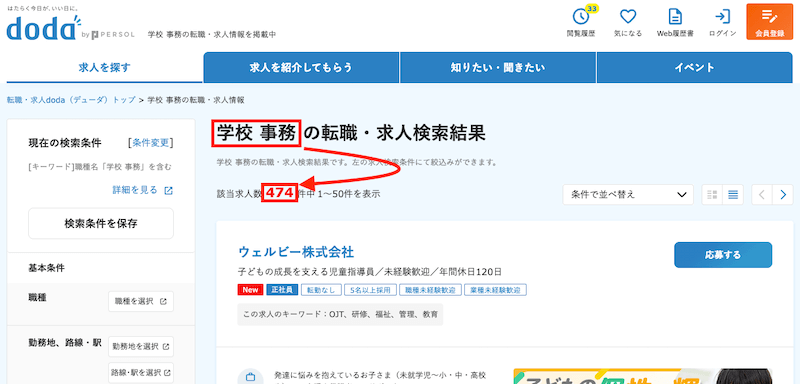Click external-link icon beside 詳細を見る

pos(168,191)
